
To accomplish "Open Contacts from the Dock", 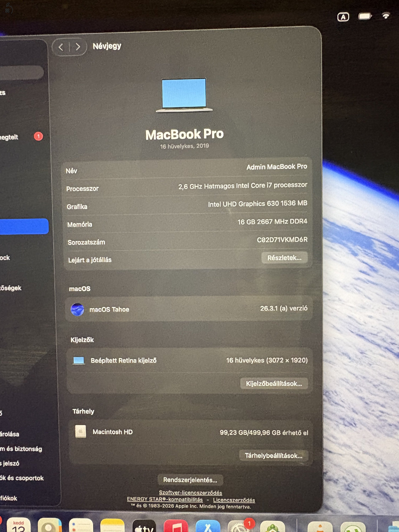I will 50,525.
